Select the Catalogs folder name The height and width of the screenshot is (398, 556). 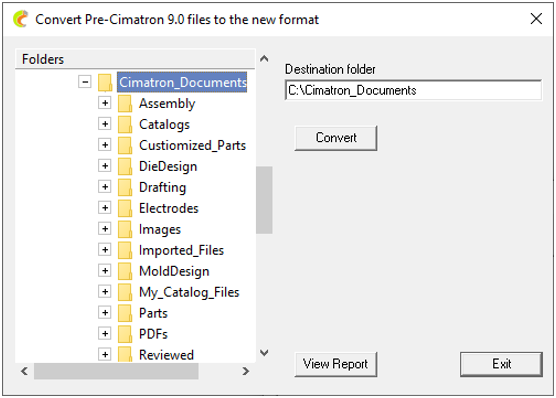pyautogui.click(x=164, y=125)
